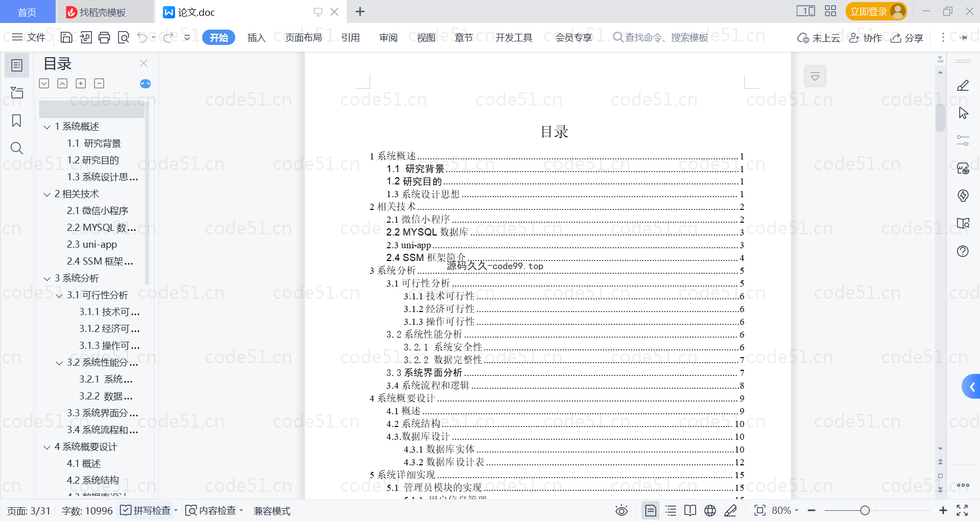Image resolution: width=980 pixels, height=521 pixels.
Task: Click the smart TOC blue icon
Action: pyautogui.click(x=145, y=84)
